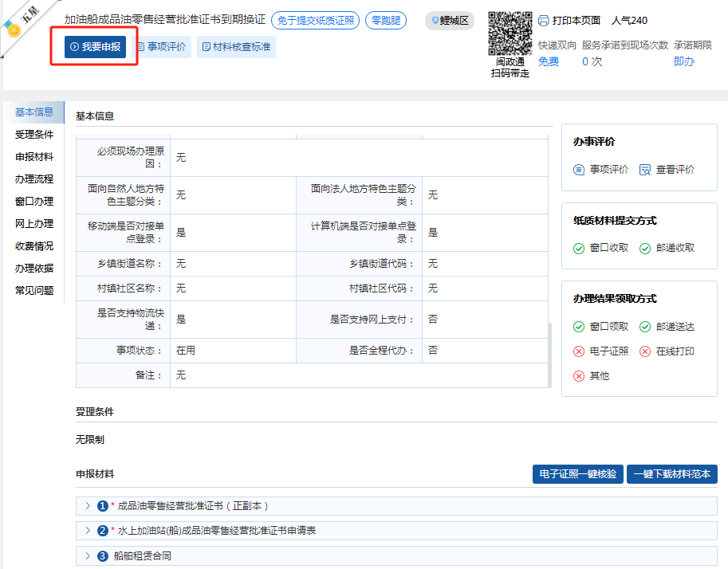Switch to 申报材料 in the left sidebar
The height and width of the screenshot is (569, 728).
[x=34, y=157]
